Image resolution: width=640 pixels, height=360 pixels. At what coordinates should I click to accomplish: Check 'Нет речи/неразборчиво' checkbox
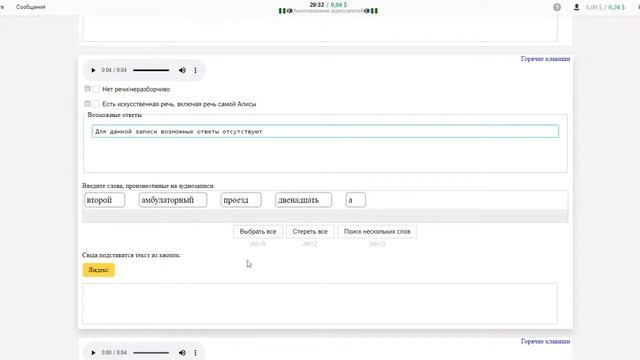96,89
